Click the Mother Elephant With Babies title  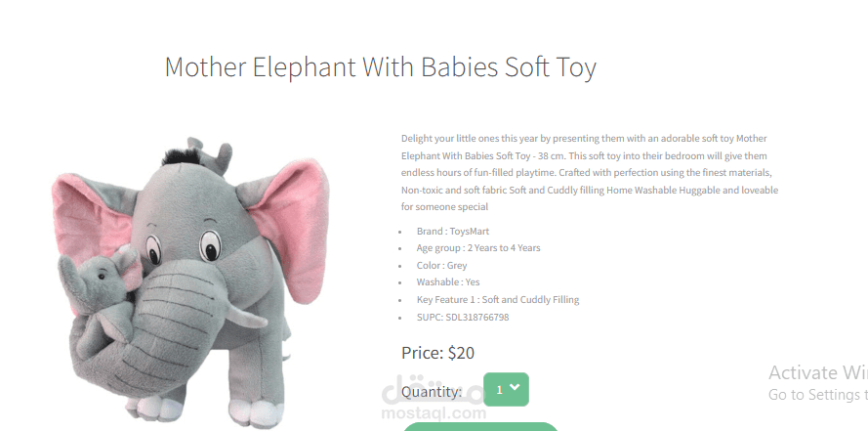click(x=381, y=67)
